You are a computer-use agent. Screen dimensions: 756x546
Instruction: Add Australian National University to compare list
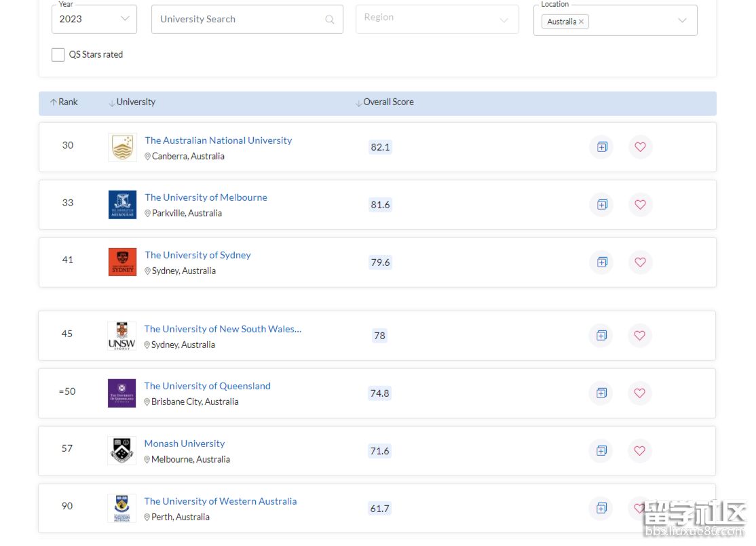click(602, 147)
